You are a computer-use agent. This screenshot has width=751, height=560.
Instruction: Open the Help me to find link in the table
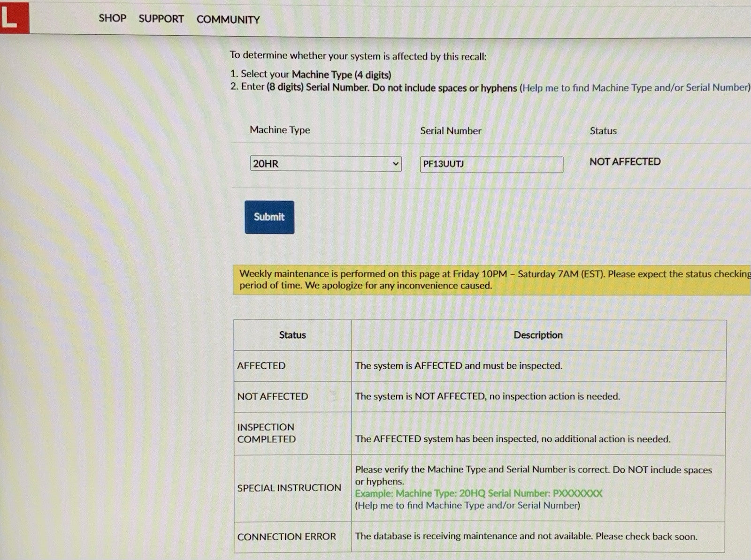(467, 505)
